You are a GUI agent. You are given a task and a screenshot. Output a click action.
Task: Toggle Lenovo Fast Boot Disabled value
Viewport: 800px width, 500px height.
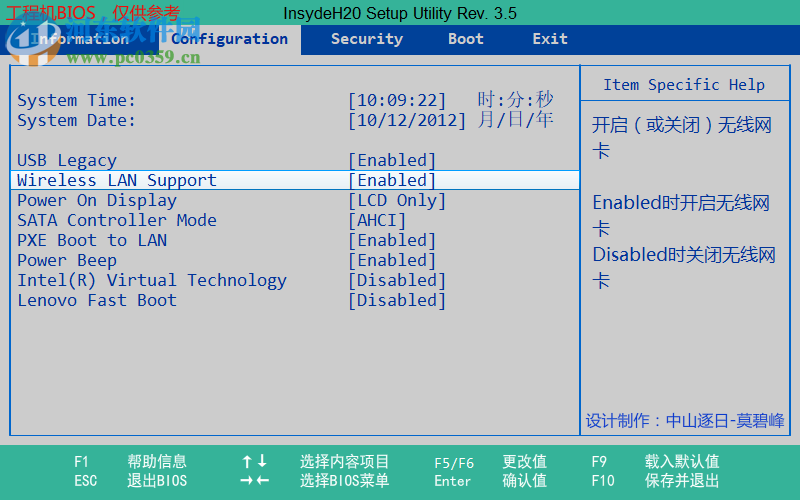coord(397,301)
